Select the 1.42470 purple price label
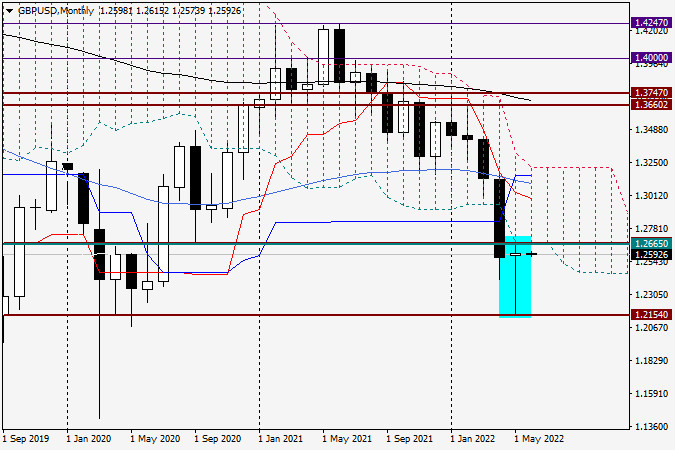675x450 pixels. 652,22
